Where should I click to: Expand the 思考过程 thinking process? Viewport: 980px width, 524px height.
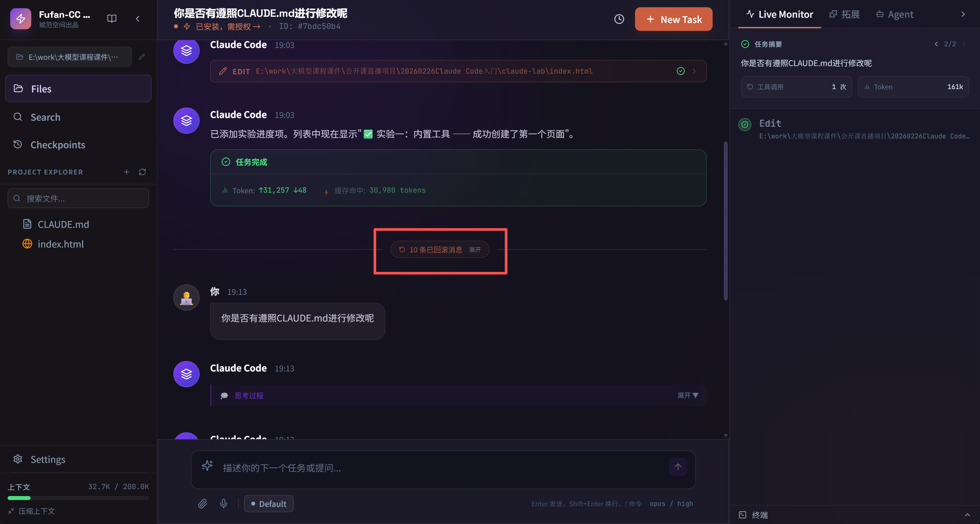click(458, 395)
